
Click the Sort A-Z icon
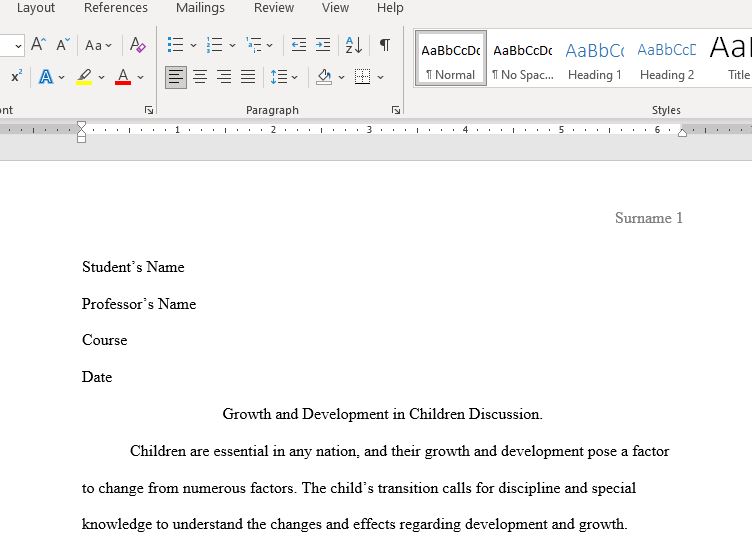(354, 45)
